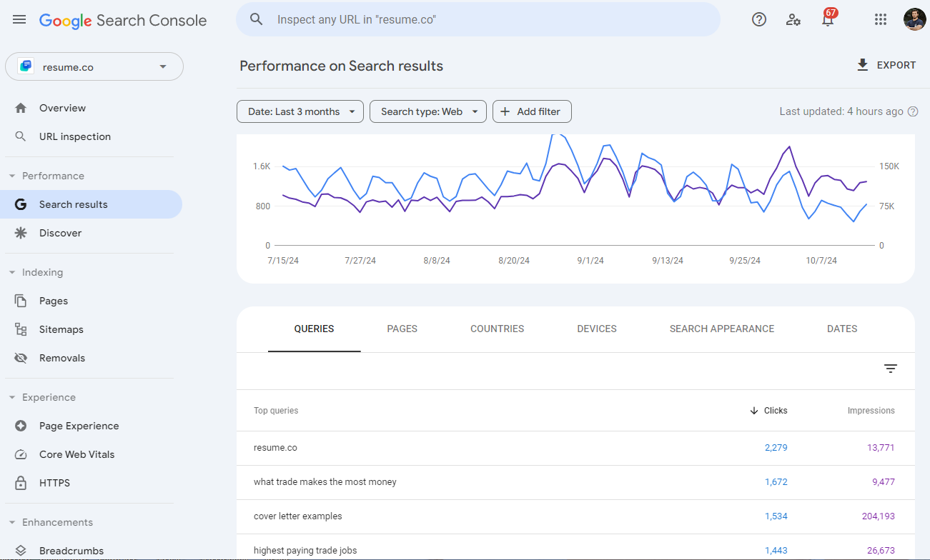Open the Discover performance report

pyautogui.click(x=61, y=232)
